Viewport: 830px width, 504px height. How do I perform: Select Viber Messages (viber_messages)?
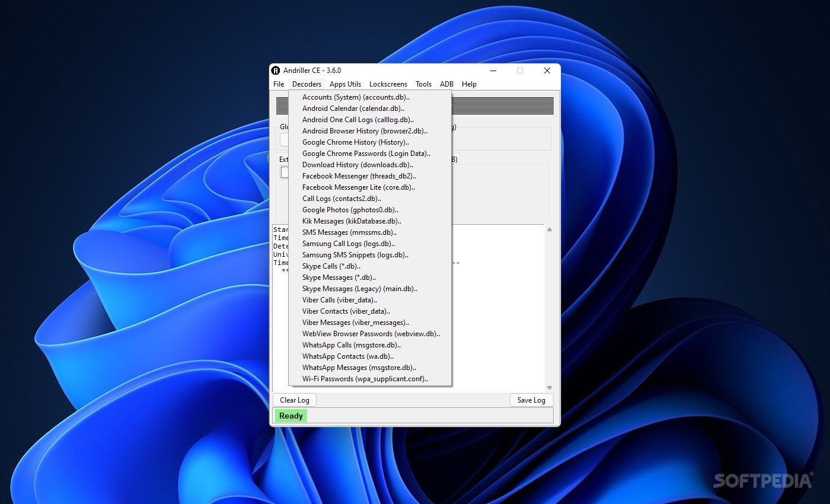pyautogui.click(x=370, y=323)
